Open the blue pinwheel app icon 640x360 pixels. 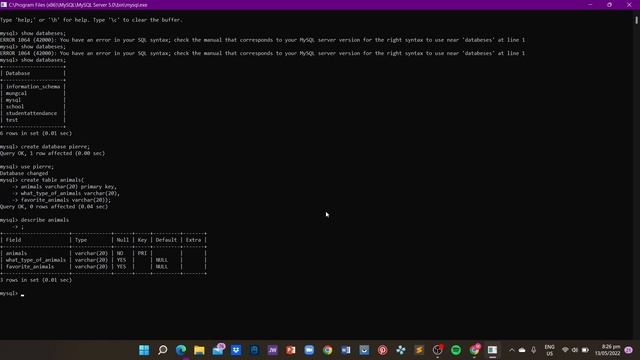pos(401,350)
